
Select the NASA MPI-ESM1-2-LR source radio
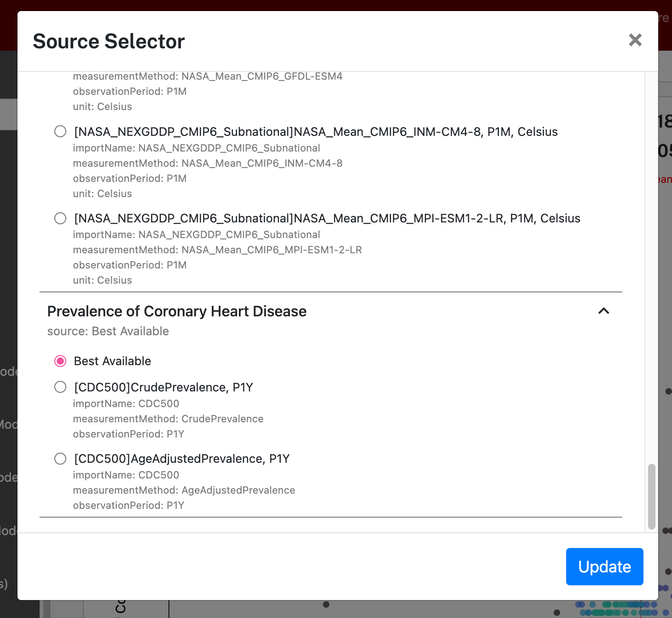(x=60, y=218)
